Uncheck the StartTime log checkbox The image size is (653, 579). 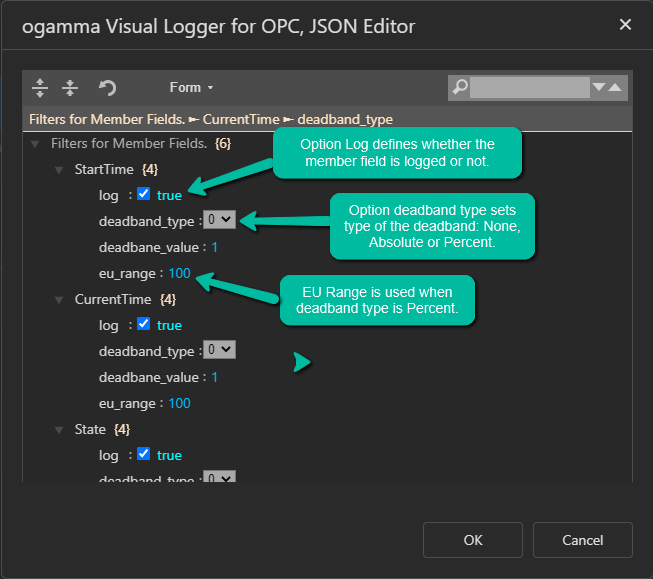(x=143, y=194)
